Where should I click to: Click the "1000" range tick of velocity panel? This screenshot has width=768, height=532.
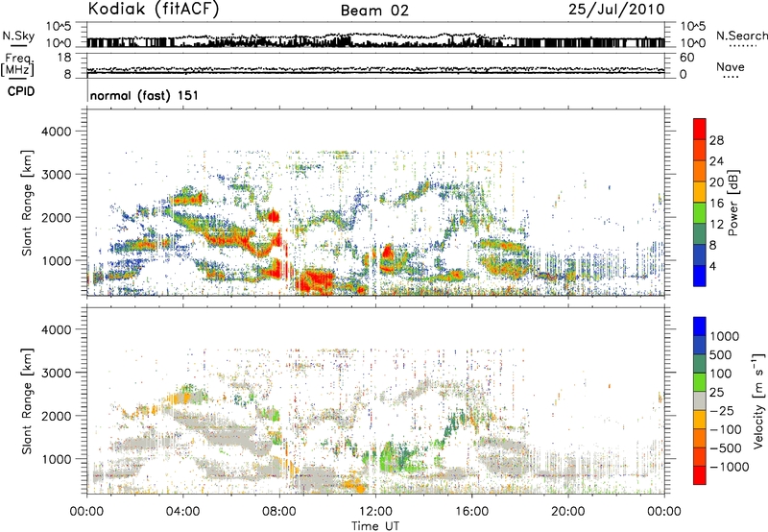click(56, 459)
